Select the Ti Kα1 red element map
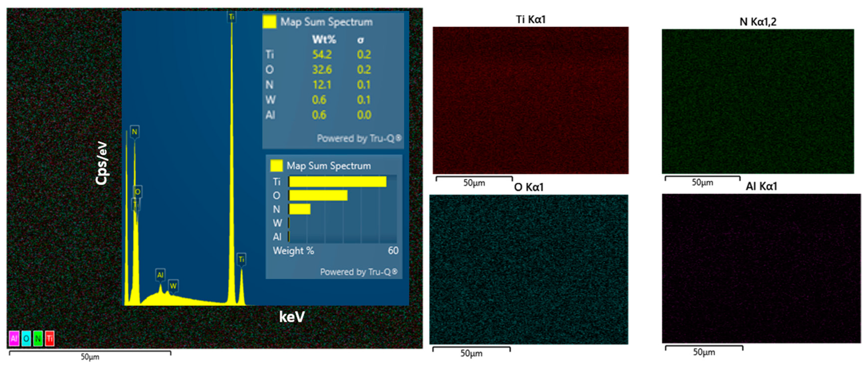 pyautogui.click(x=530, y=100)
